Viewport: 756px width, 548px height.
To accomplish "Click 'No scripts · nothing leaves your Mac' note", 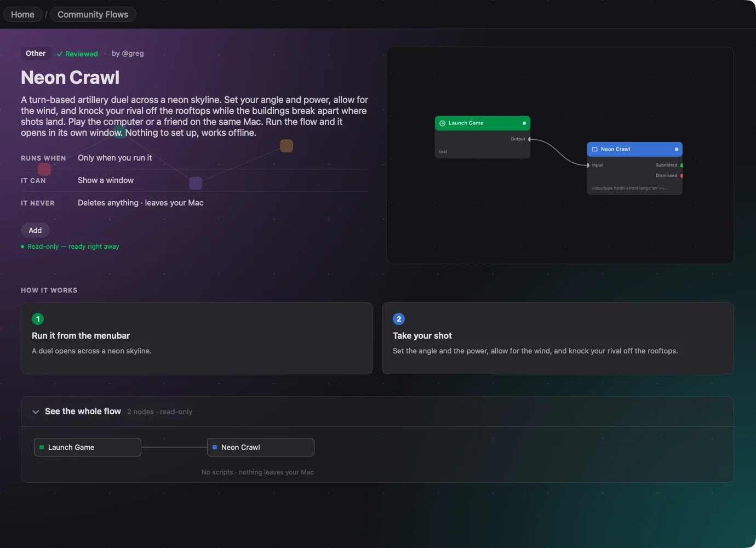I will (258, 472).
